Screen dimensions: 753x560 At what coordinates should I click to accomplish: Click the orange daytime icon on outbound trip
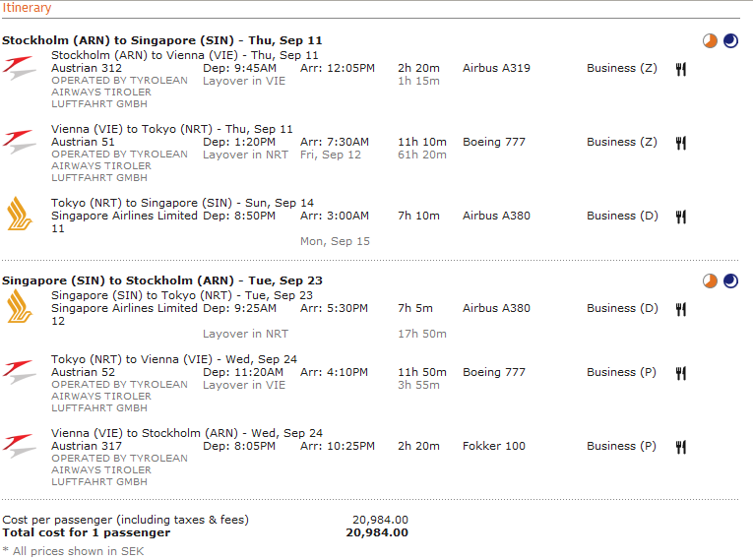[x=710, y=40]
